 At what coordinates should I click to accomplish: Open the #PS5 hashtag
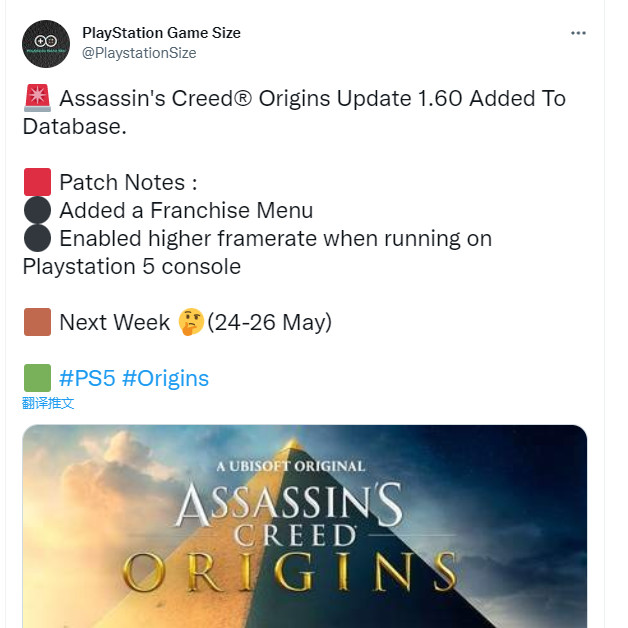(87, 378)
